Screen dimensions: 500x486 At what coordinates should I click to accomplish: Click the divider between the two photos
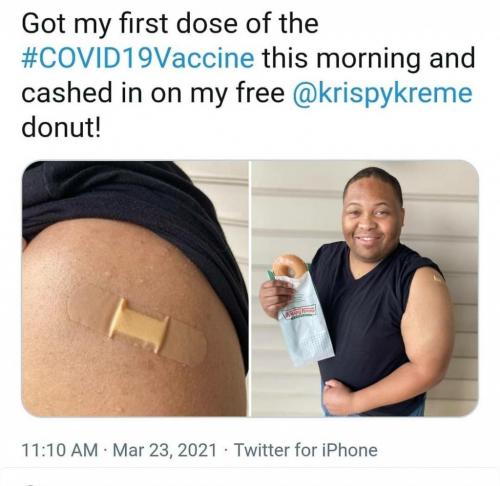point(249,289)
